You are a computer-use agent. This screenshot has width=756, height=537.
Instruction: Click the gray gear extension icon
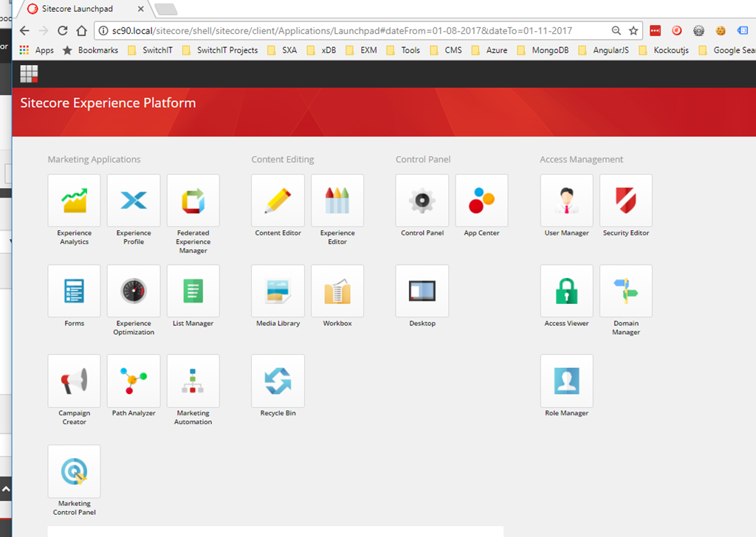[698, 31]
